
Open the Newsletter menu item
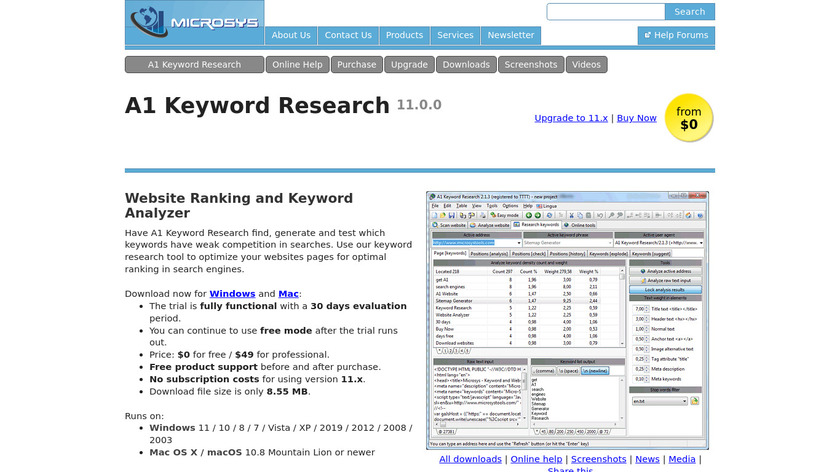click(511, 35)
